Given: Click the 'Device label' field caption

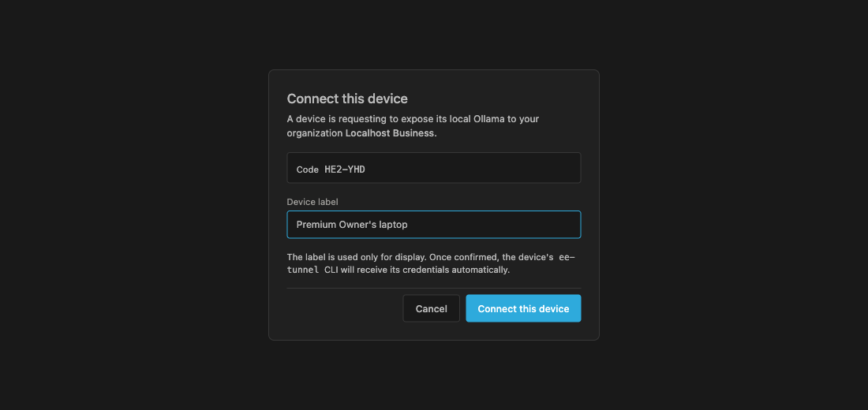Looking at the screenshot, I should coord(312,202).
